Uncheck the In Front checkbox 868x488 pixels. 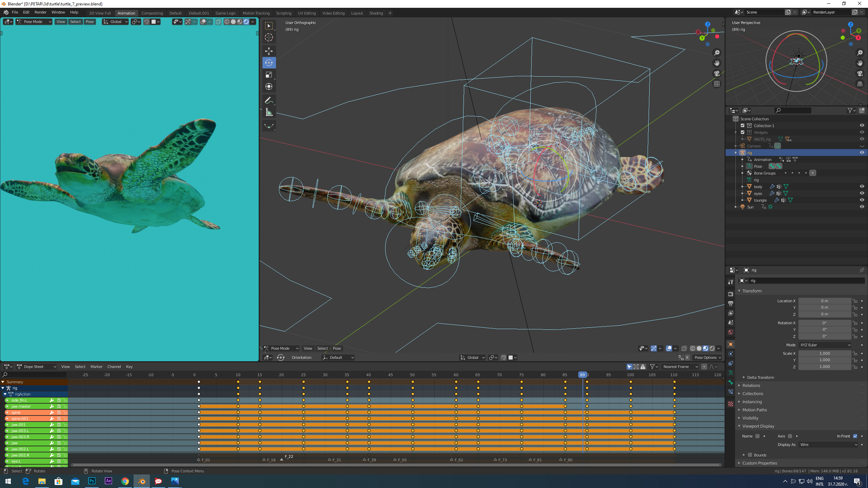855,436
